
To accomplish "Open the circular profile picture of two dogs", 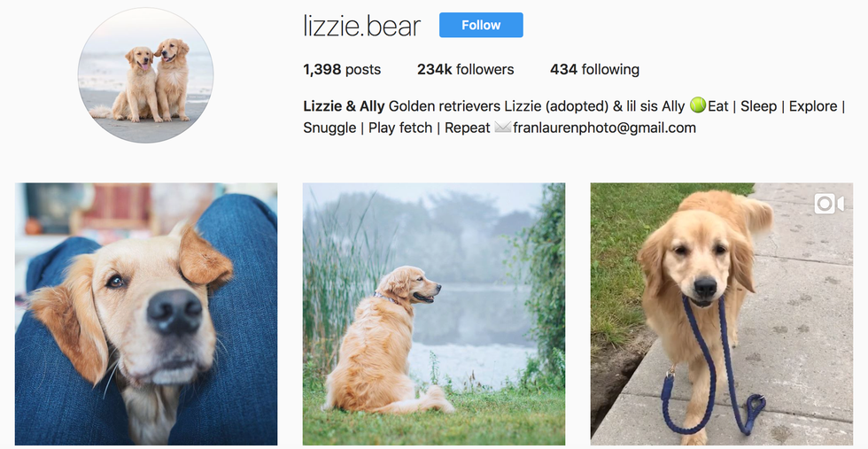I will point(145,75).
